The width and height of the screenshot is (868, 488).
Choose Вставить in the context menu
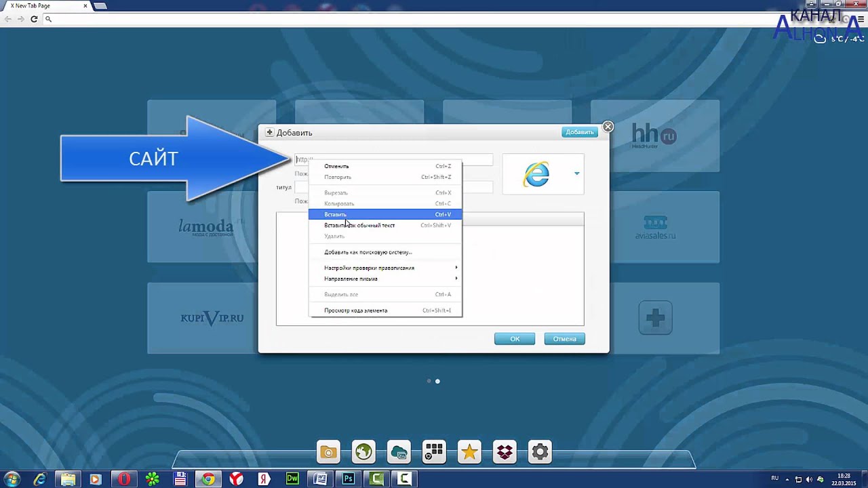[x=385, y=214]
